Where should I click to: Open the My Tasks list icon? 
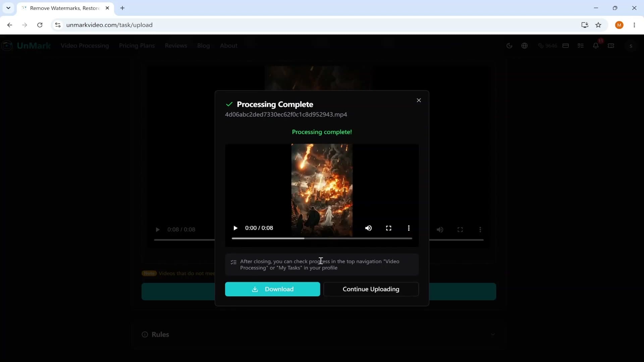pos(581,46)
